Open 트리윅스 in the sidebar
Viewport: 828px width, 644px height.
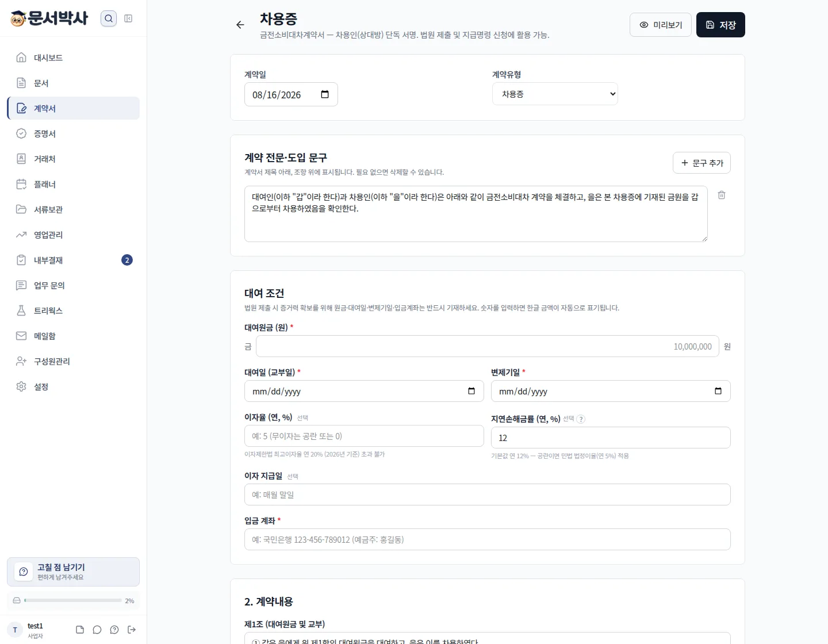pos(74,310)
